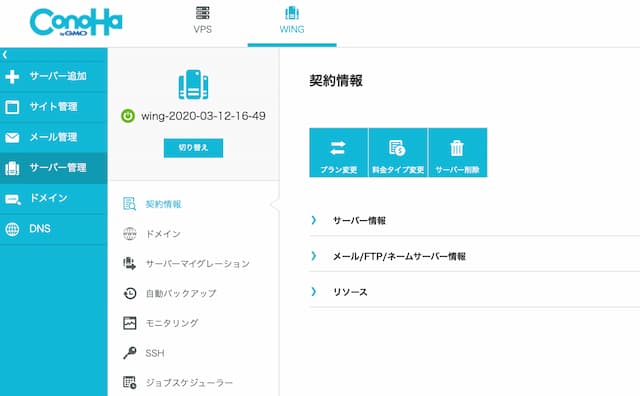Open サーバー追加 menu item

click(58, 76)
